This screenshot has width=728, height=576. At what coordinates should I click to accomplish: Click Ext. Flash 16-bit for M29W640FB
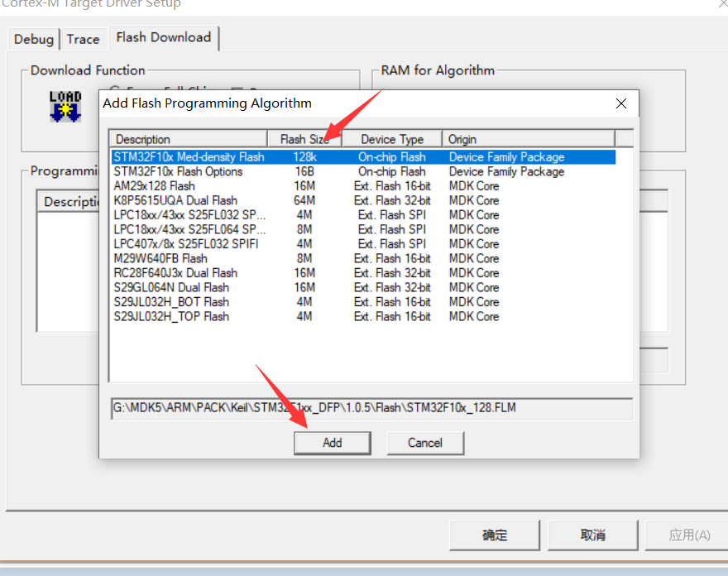(x=392, y=258)
